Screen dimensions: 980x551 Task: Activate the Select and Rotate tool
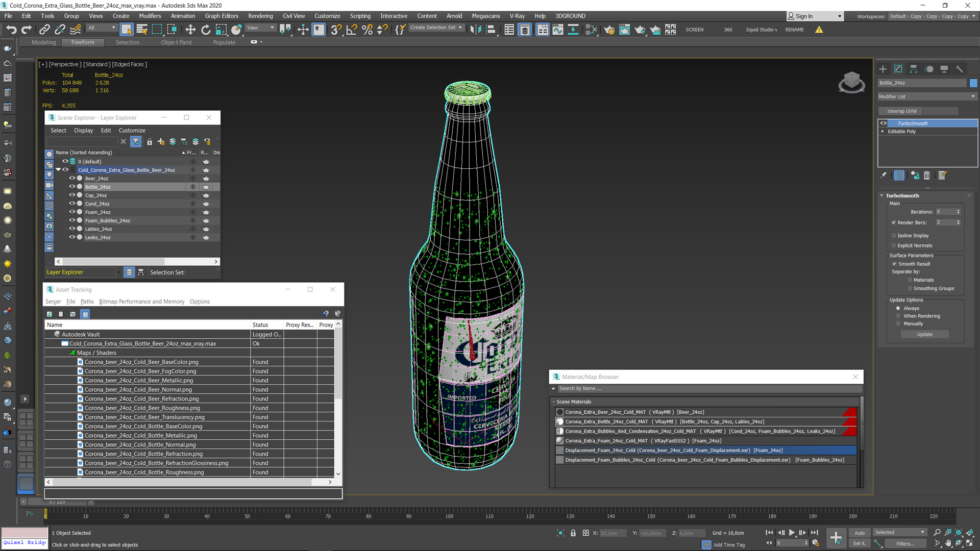[206, 30]
